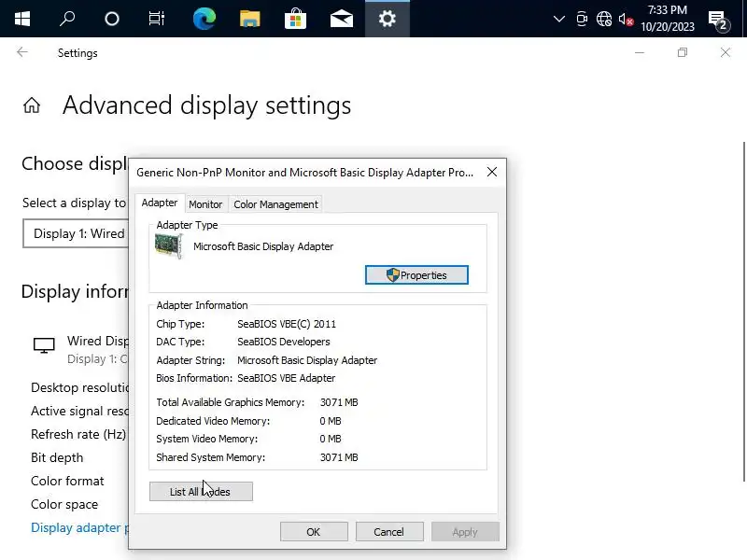Viewport: 747px width, 560px height.
Task: Click the Shared System Memory value
Action: coord(339,457)
